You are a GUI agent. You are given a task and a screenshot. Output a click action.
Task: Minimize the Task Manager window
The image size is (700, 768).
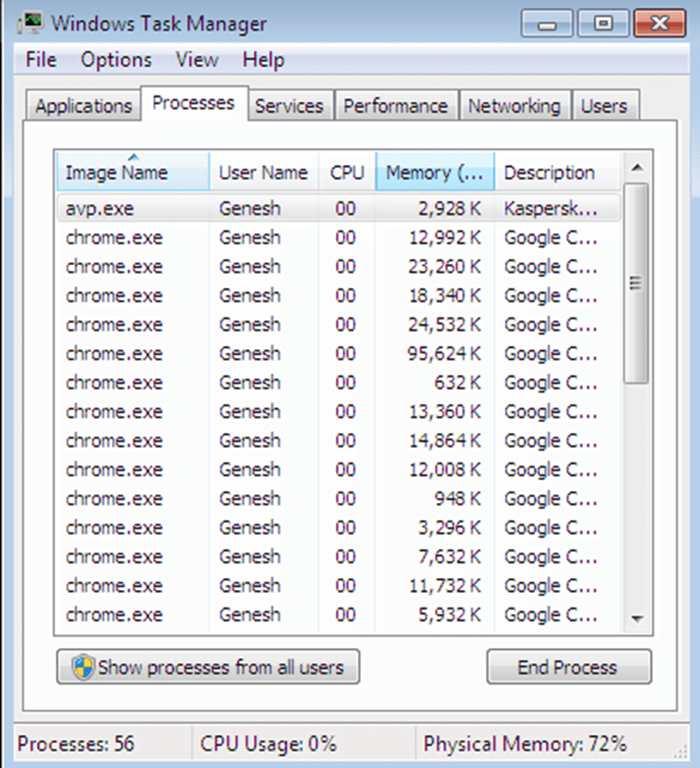tap(547, 23)
